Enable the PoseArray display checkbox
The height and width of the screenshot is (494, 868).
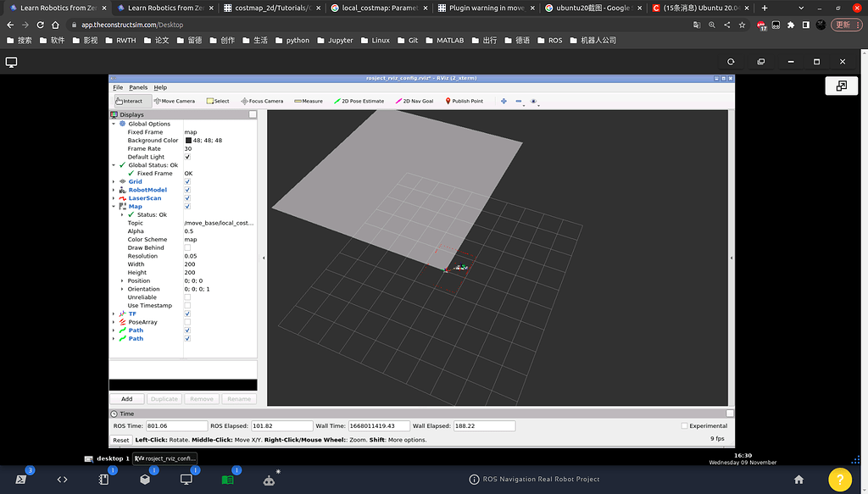tap(187, 322)
